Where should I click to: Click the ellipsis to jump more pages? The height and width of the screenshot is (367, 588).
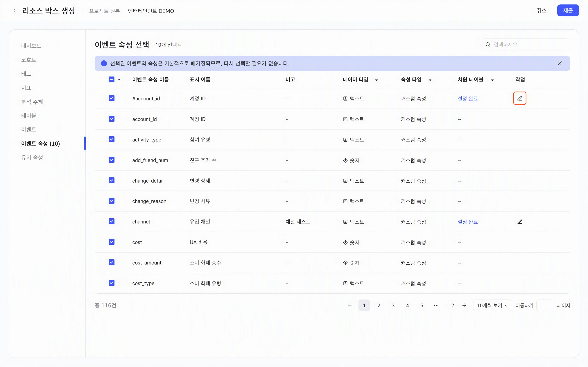pyautogui.click(x=436, y=305)
